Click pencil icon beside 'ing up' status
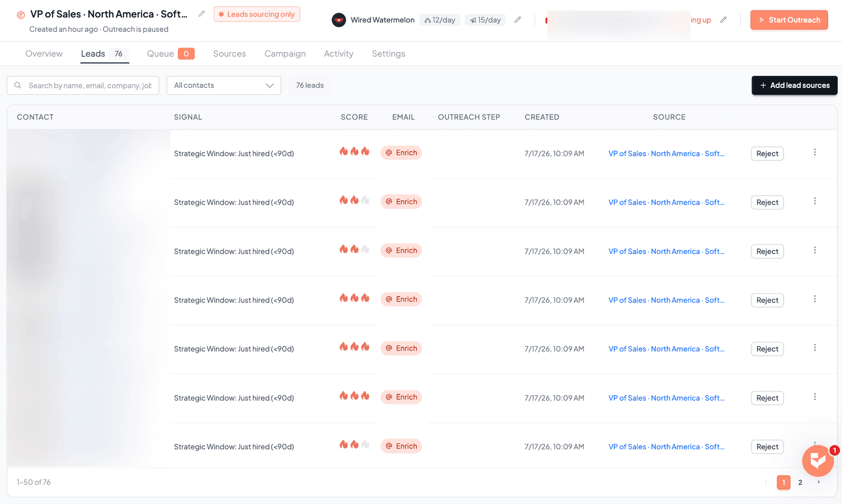The image size is (842, 504). [x=724, y=20]
